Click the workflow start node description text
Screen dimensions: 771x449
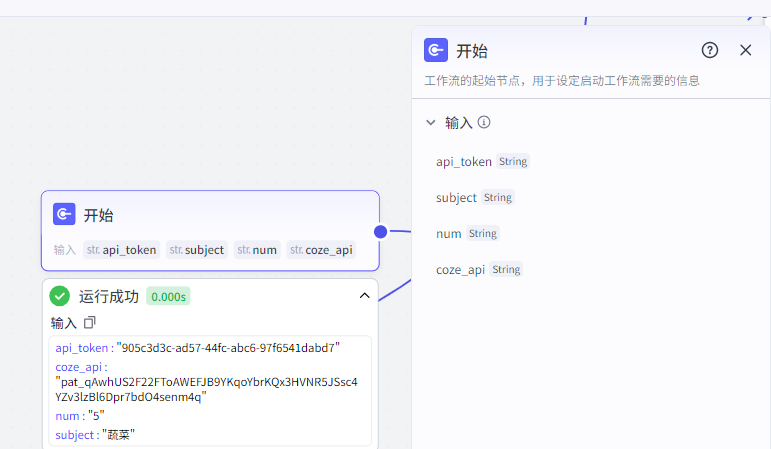click(562, 81)
